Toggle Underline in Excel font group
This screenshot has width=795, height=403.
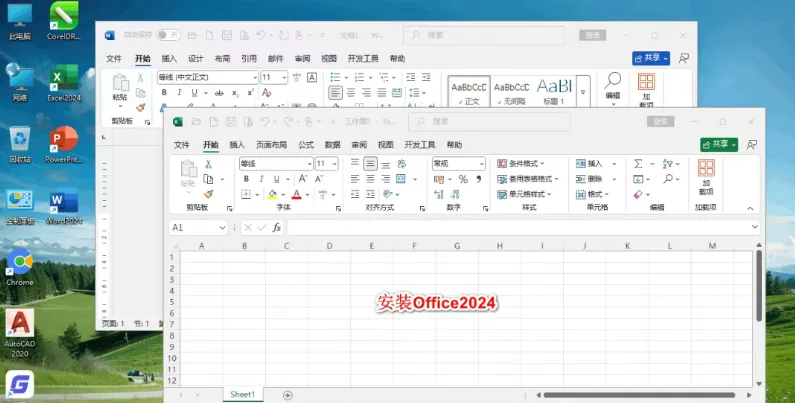pos(276,179)
